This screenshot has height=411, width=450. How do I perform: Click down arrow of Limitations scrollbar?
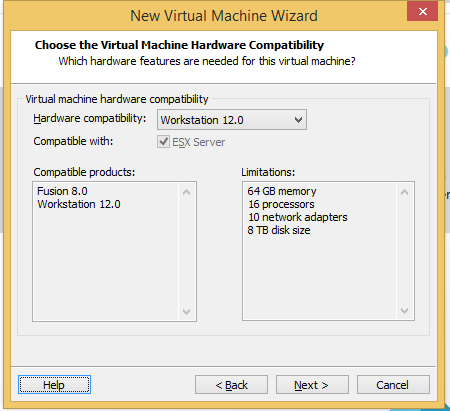(x=405, y=311)
